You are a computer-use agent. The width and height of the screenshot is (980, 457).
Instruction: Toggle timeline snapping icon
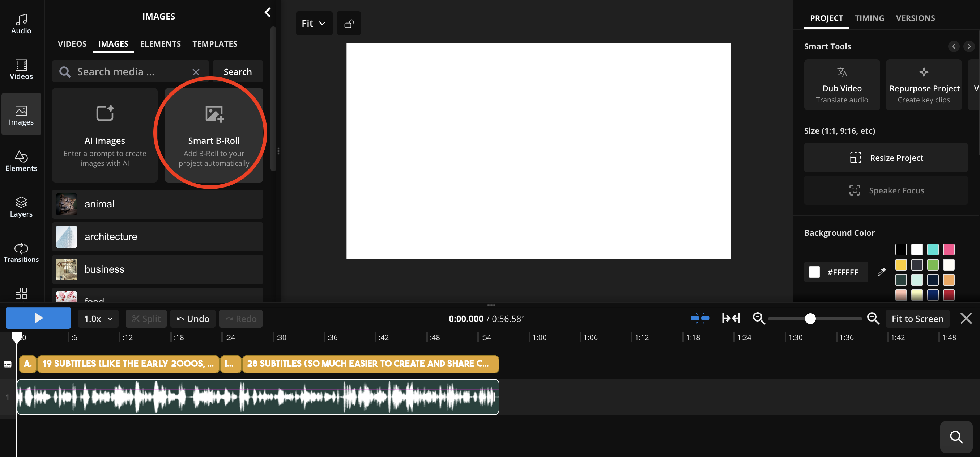pos(700,318)
